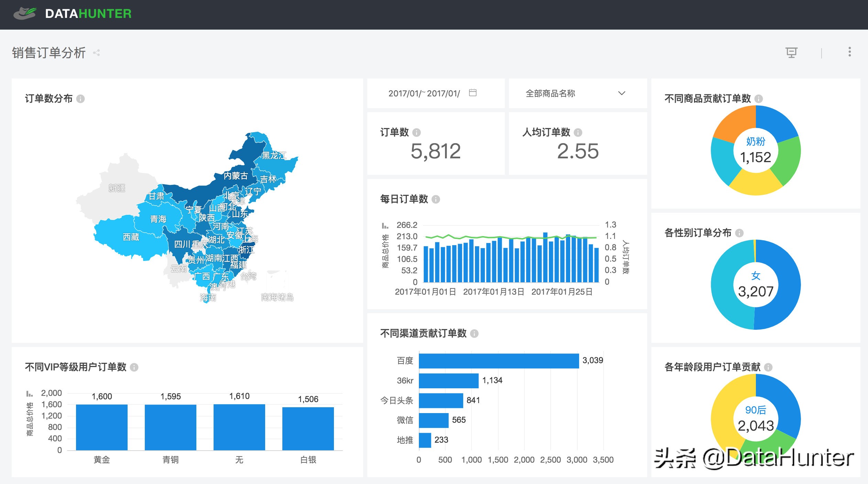Click the info icon beside 订单数分布
The width and height of the screenshot is (868, 484).
pyautogui.click(x=80, y=99)
